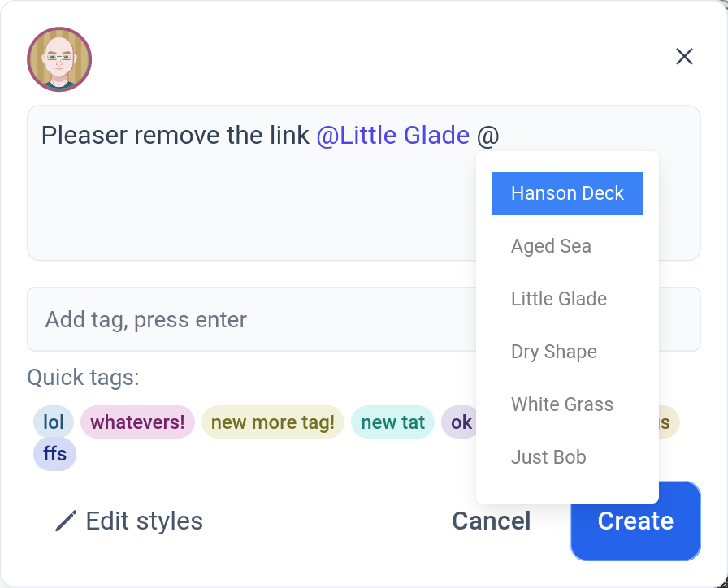The width and height of the screenshot is (728, 588).
Task: Add the 'lol' quick tag
Action: [x=54, y=422]
